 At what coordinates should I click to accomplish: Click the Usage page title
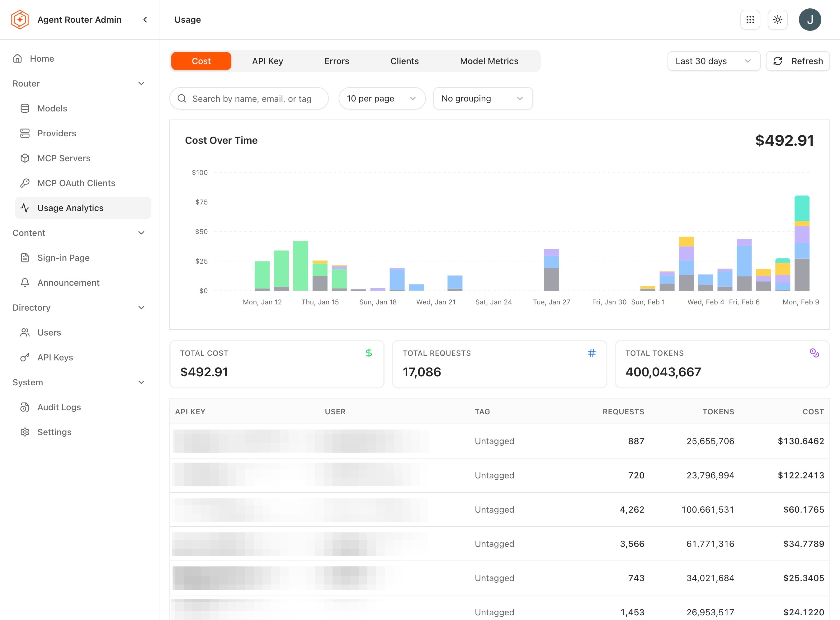click(x=188, y=20)
